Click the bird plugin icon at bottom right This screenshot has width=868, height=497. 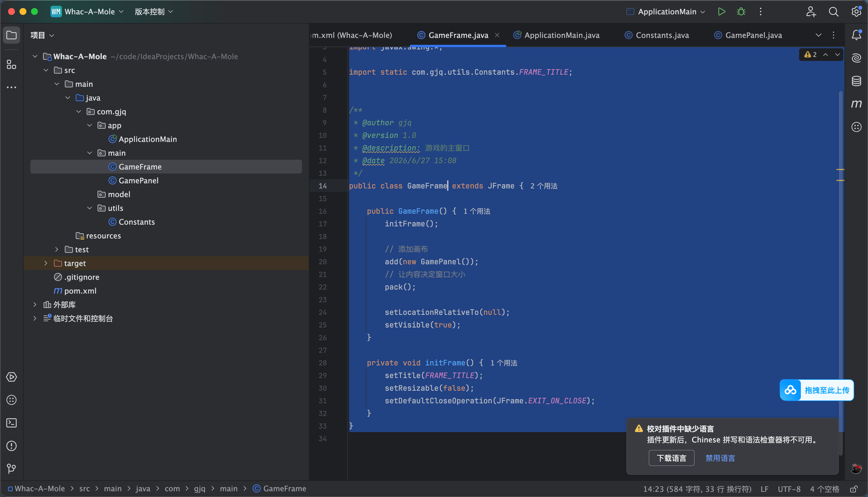point(857,469)
